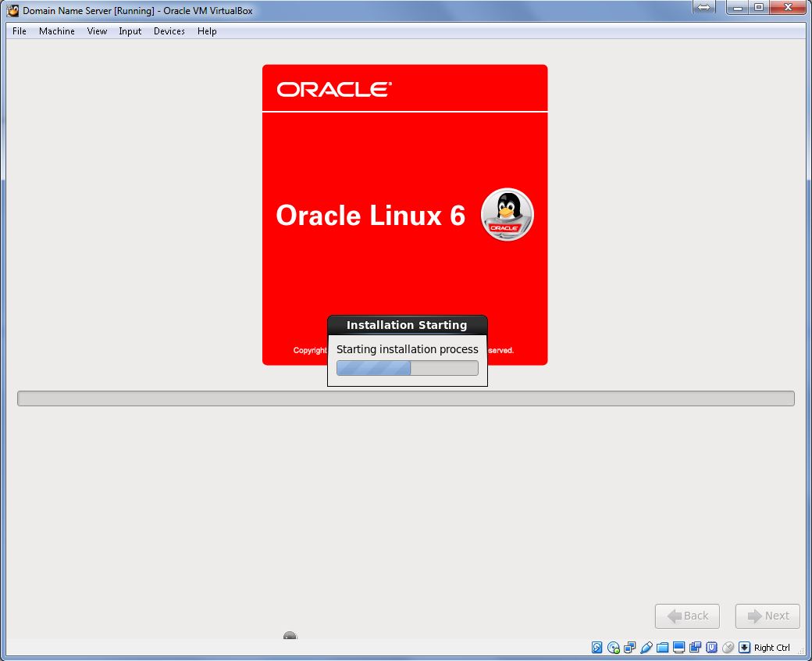Click the video capture status icon
812x661 pixels.
click(x=695, y=647)
